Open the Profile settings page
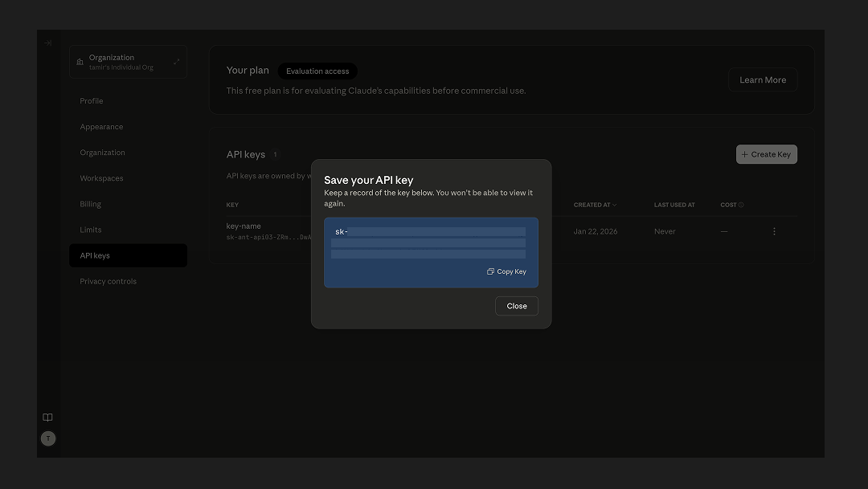 92,100
